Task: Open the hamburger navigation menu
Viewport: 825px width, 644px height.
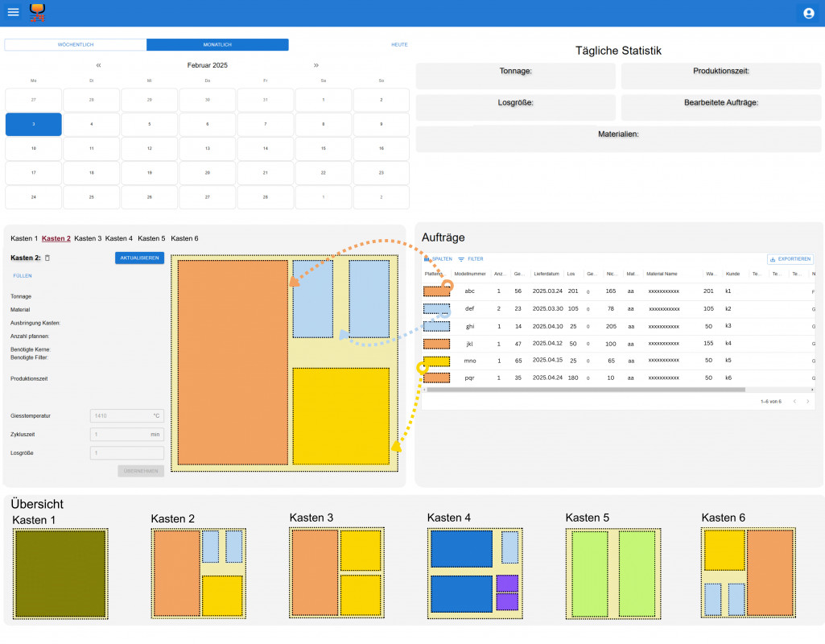Action: [13, 12]
